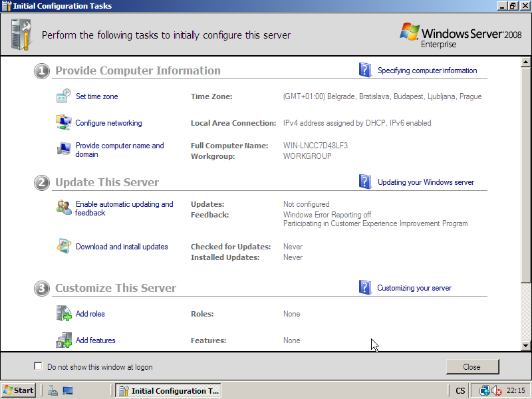This screenshot has height=399, width=532.
Task: Click help icon beside Specifying computer information
Action: tap(365, 70)
